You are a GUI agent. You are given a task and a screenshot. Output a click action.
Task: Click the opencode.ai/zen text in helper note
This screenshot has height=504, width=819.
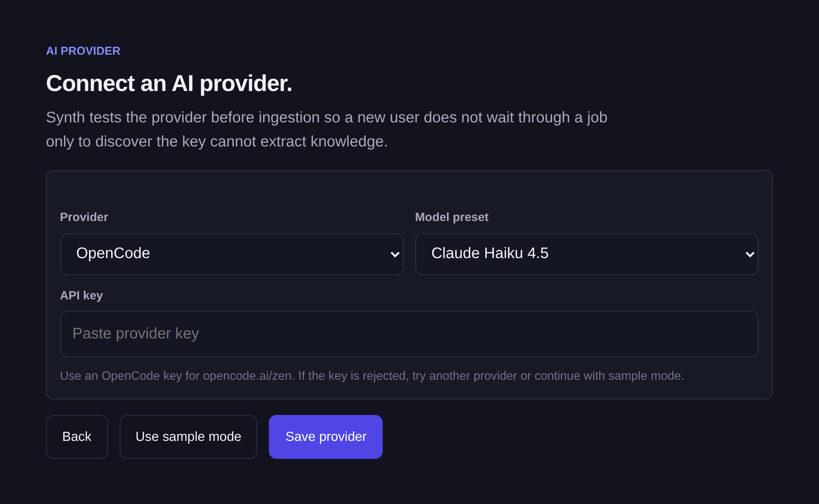coord(247,376)
